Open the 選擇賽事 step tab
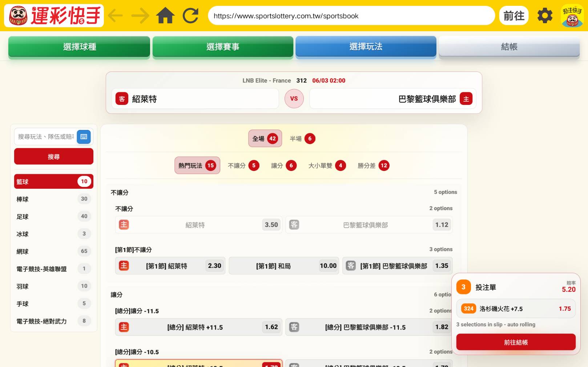Viewport: 588px width, 367px height. [x=223, y=47]
